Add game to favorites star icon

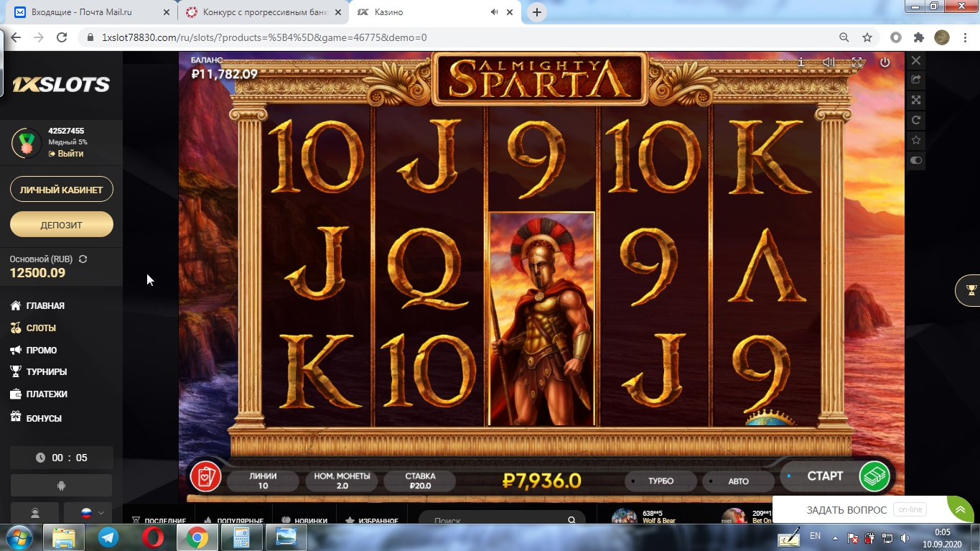click(x=915, y=140)
